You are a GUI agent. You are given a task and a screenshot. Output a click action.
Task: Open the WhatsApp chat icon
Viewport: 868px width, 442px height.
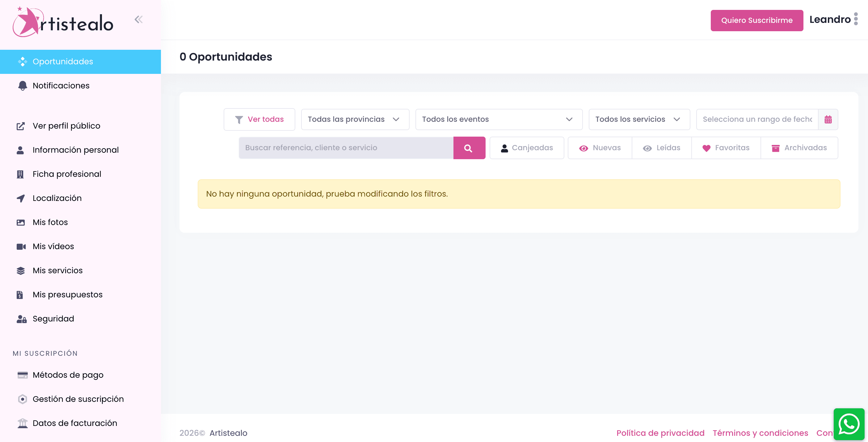849,424
